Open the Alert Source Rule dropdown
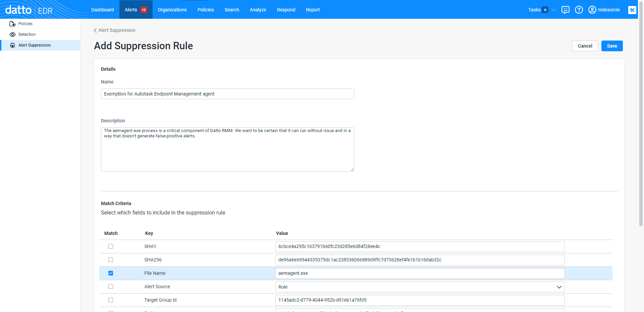 coord(420,287)
